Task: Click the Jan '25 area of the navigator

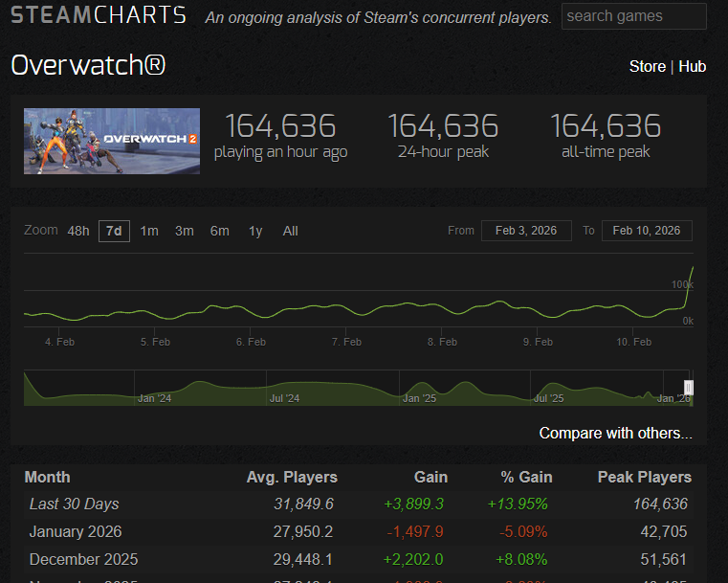Action: click(x=419, y=398)
